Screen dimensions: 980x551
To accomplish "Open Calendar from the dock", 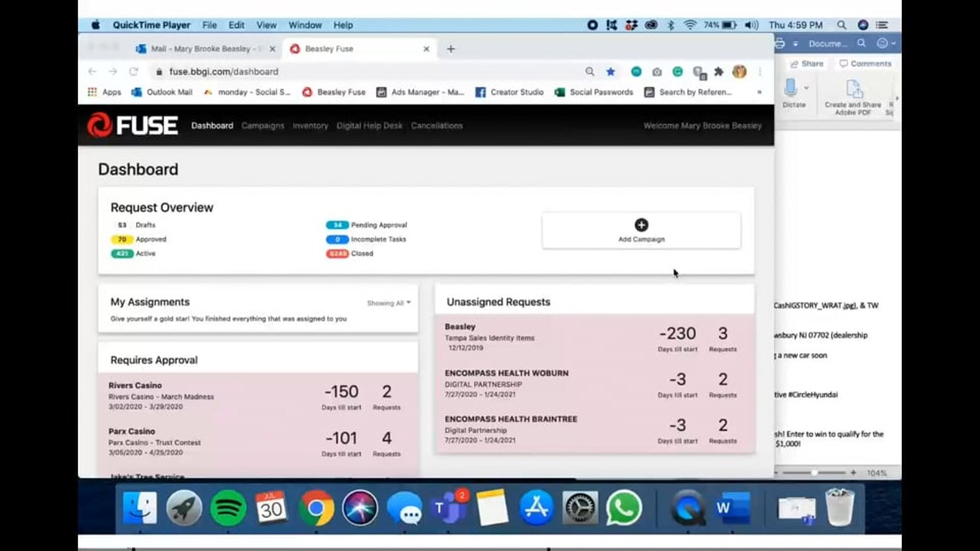I will (272, 508).
